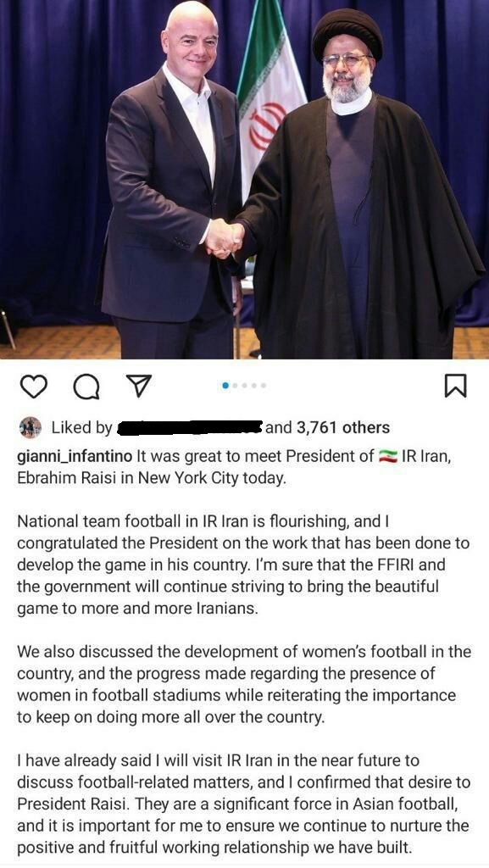Jump to the second carousel dot

pyautogui.click(x=236, y=386)
